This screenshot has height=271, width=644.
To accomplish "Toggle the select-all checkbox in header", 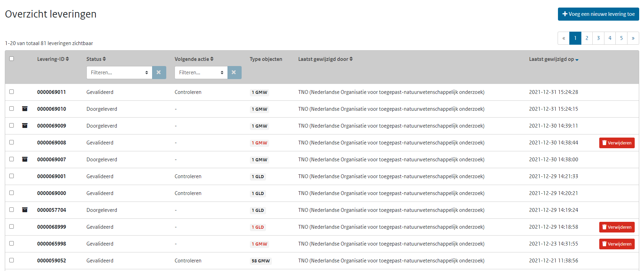I will 12,59.
